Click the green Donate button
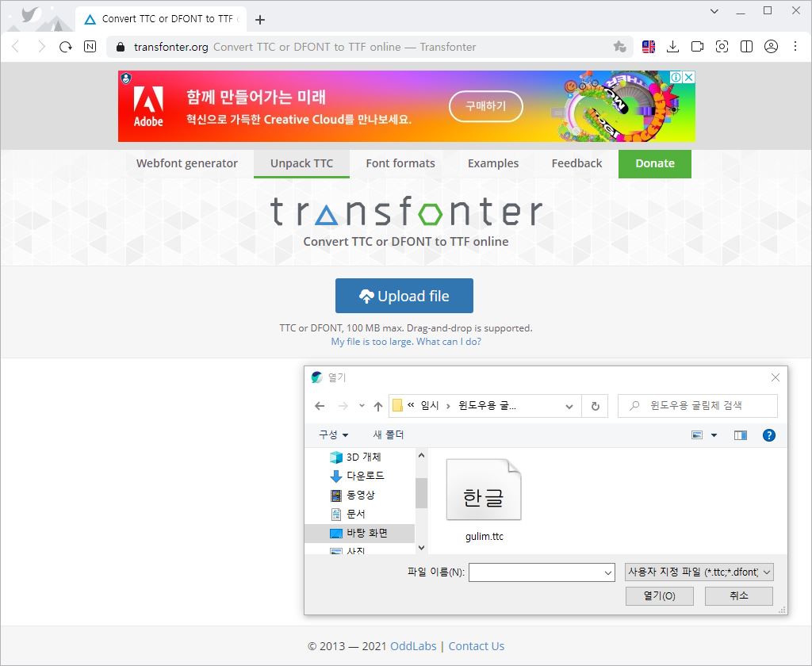Screen dimensions: 812x666 click(654, 163)
